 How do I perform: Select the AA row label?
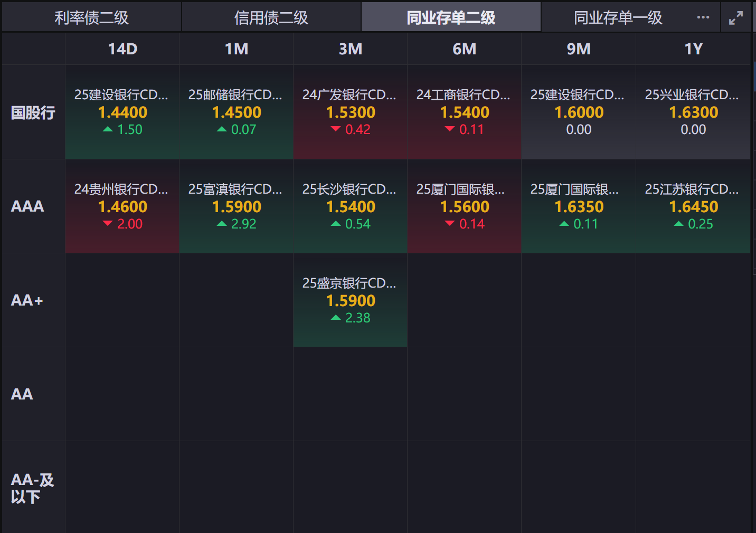[x=22, y=394]
